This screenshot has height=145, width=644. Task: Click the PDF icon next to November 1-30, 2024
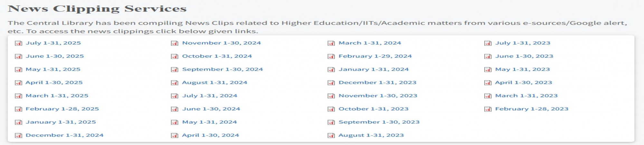tap(175, 43)
